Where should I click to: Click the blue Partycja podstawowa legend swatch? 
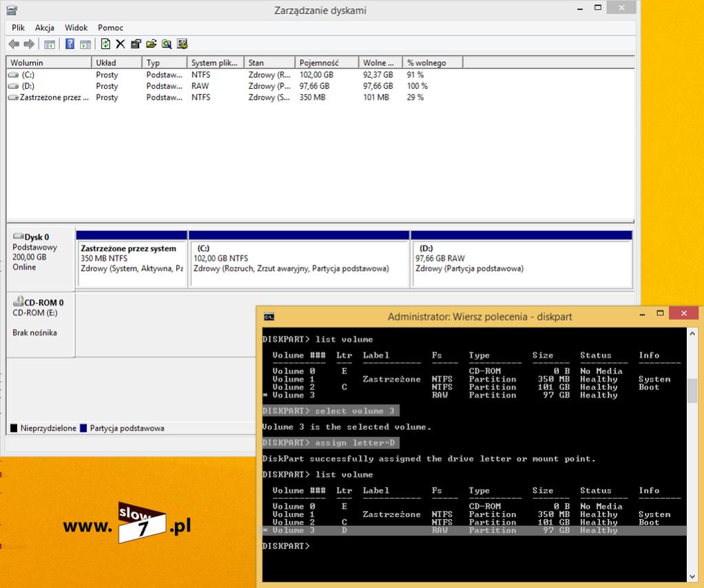point(83,428)
